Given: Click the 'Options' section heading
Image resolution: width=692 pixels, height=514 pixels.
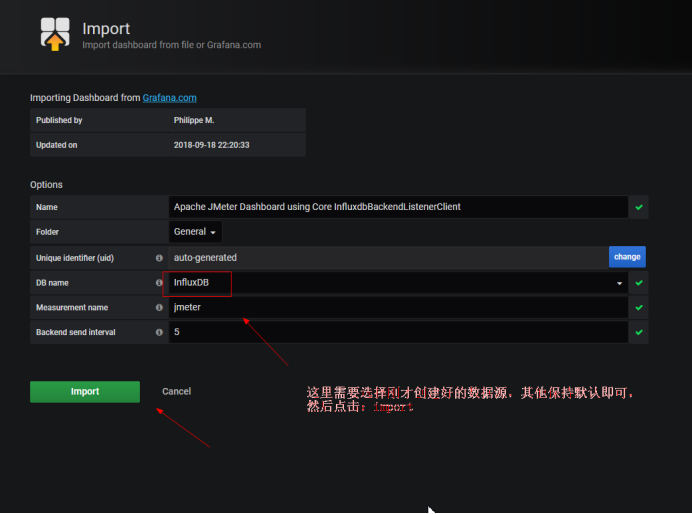Looking at the screenshot, I should [x=46, y=184].
